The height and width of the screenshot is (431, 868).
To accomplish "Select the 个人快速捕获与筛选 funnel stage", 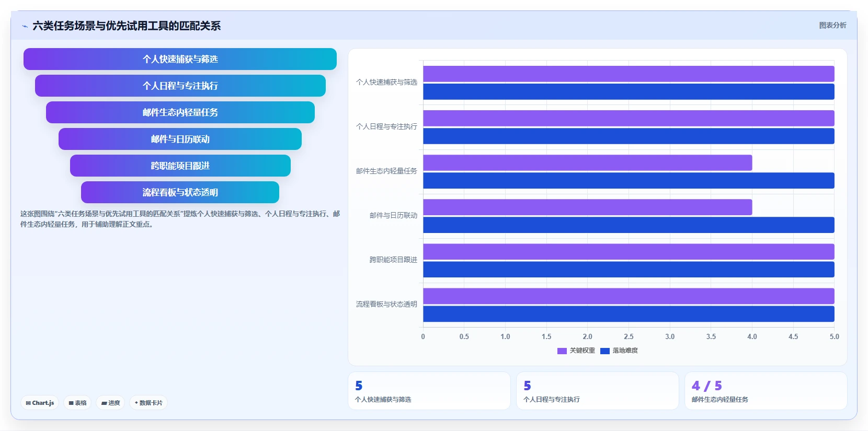I will point(180,59).
